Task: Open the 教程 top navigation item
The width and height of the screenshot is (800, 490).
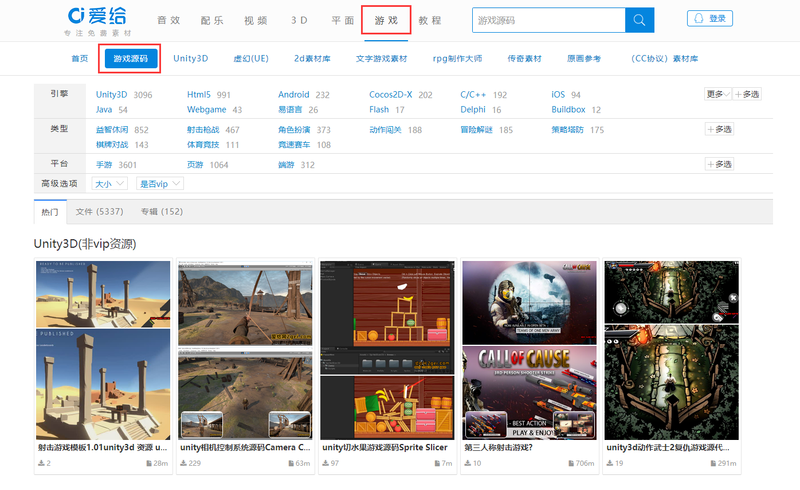Action: (x=430, y=20)
